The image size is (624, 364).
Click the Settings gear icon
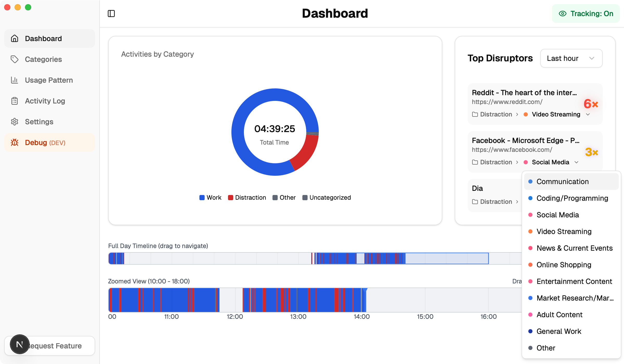click(15, 122)
